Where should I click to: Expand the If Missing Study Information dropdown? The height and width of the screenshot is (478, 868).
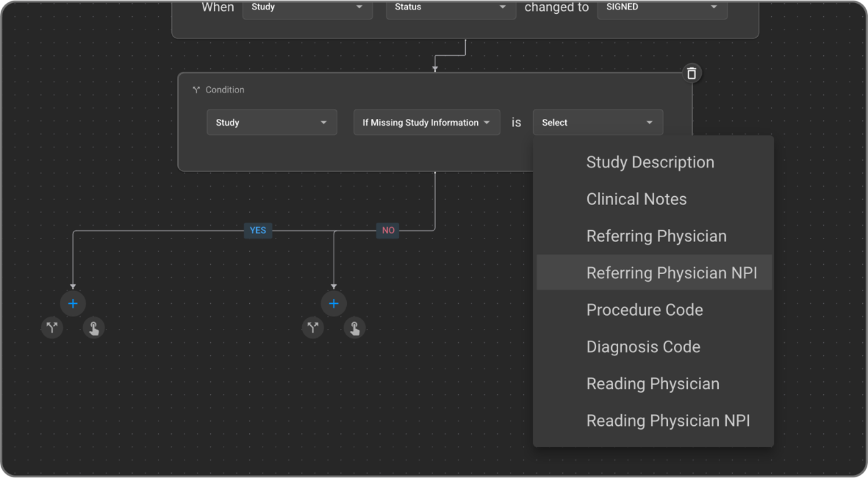pyautogui.click(x=426, y=123)
